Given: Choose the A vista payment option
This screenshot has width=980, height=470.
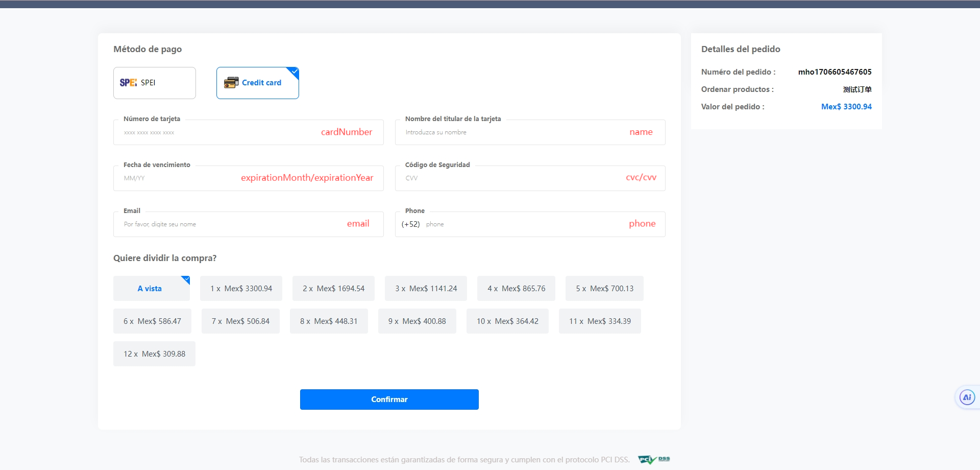Looking at the screenshot, I should point(151,289).
